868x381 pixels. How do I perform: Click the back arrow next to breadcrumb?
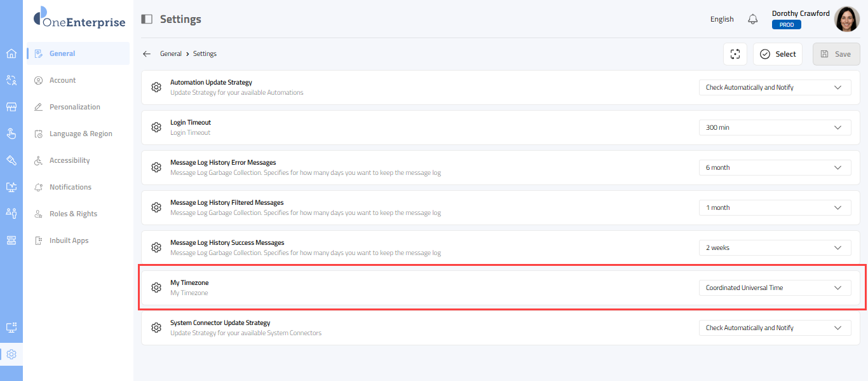click(x=147, y=54)
